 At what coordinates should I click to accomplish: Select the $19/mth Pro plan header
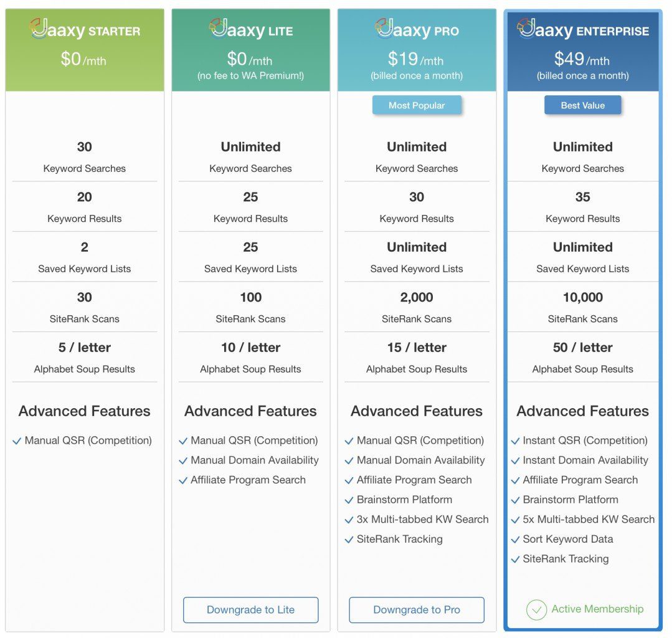pos(417,50)
